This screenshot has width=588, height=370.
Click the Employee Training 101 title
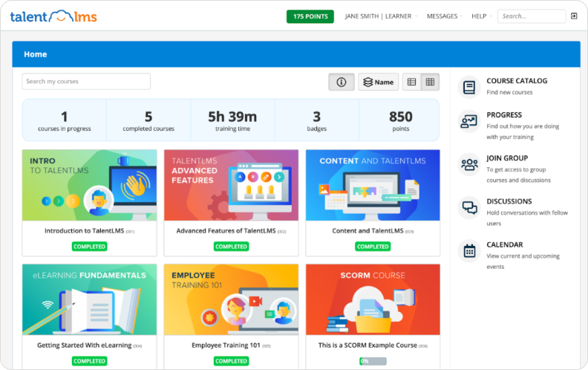pos(226,345)
